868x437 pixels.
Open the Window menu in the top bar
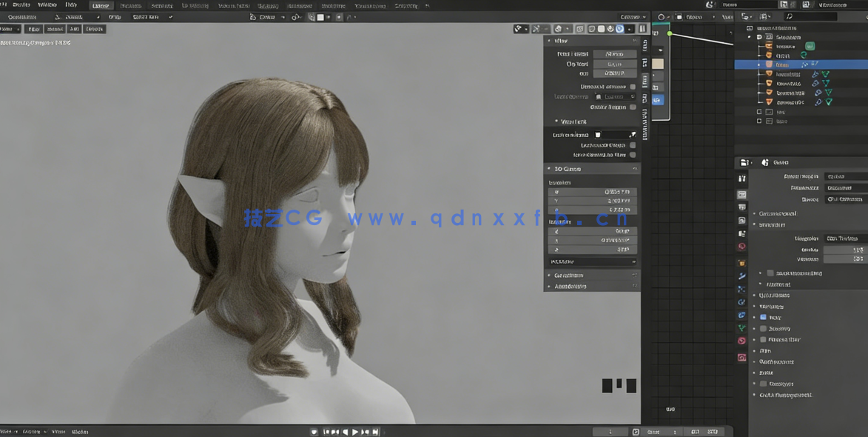tap(47, 4)
